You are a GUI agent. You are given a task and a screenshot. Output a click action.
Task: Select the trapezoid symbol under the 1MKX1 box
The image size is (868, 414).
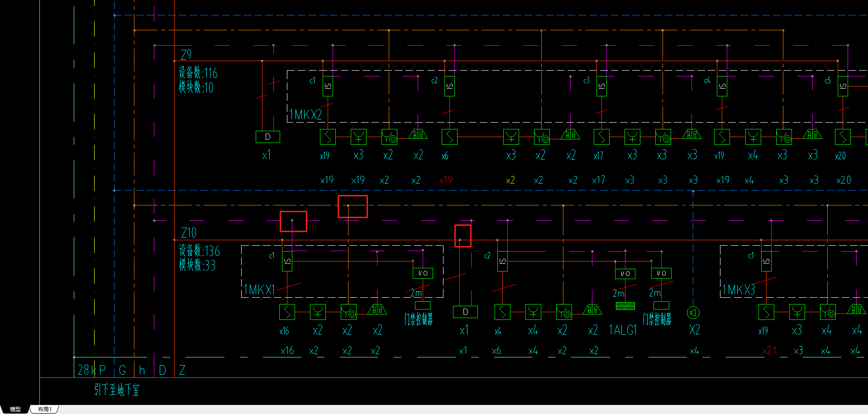tap(377, 309)
